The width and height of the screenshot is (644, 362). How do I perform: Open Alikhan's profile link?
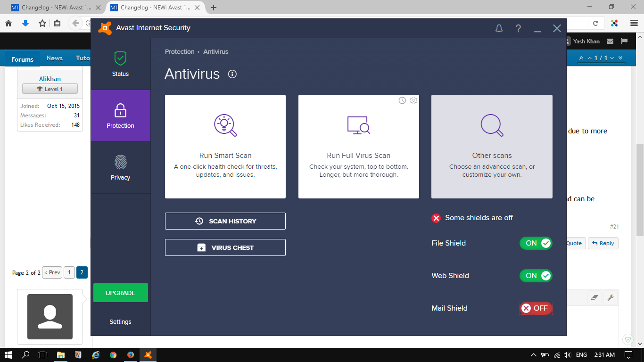[x=50, y=79]
